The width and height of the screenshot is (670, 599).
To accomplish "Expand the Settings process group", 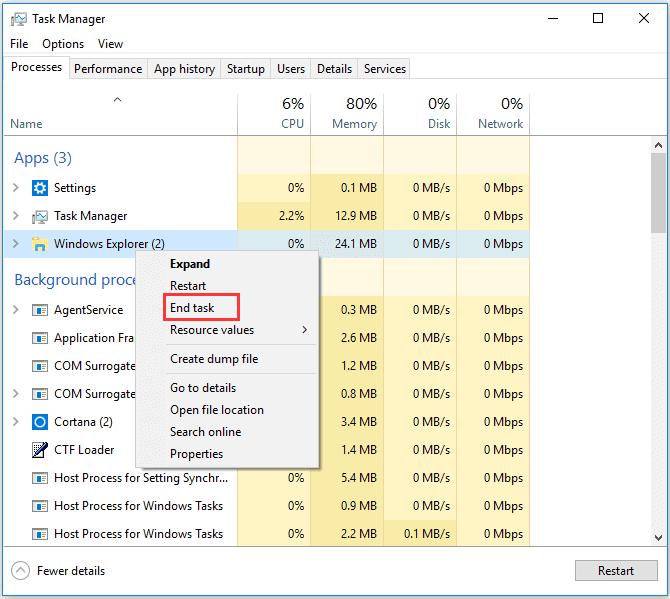I will tap(15, 188).
